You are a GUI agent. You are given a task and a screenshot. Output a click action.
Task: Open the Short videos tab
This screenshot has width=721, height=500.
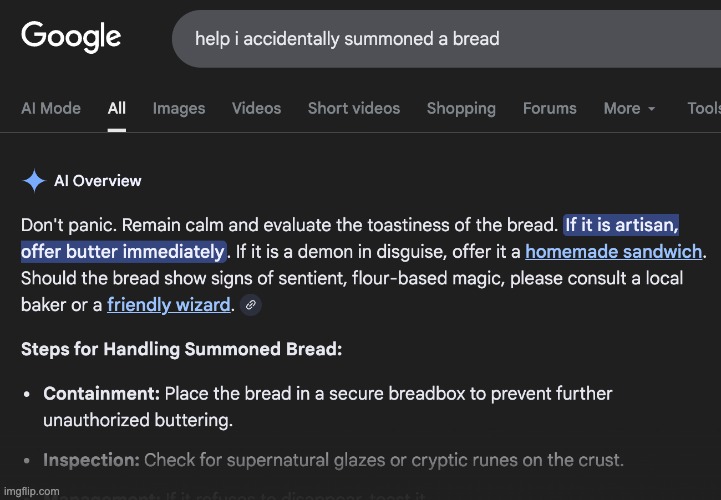pyautogui.click(x=353, y=109)
